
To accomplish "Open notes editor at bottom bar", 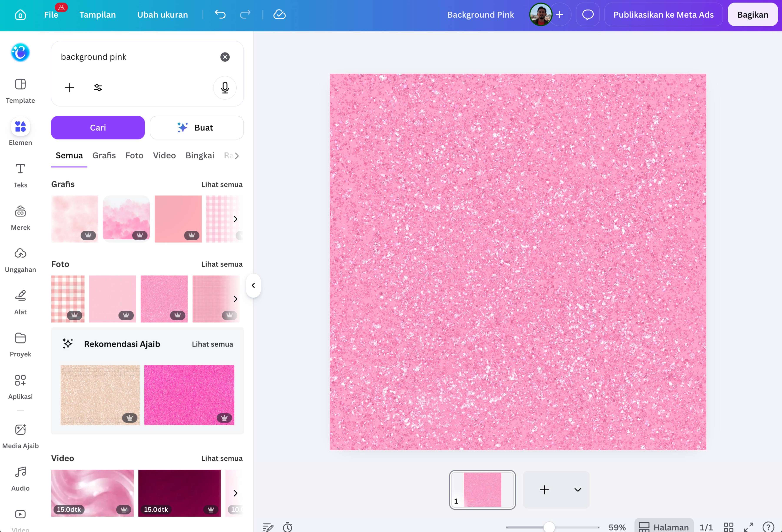I will [268, 527].
